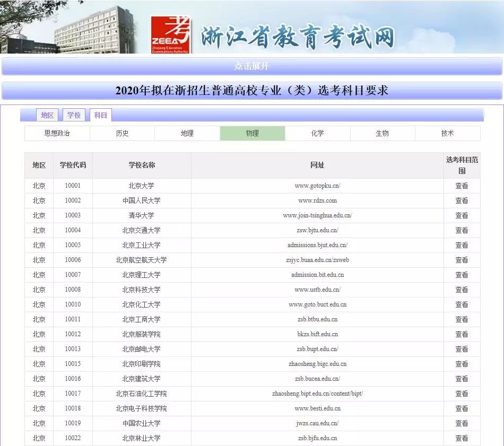The image size is (504, 446).
Task: Switch to the 学校 tab
Action: click(x=74, y=115)
